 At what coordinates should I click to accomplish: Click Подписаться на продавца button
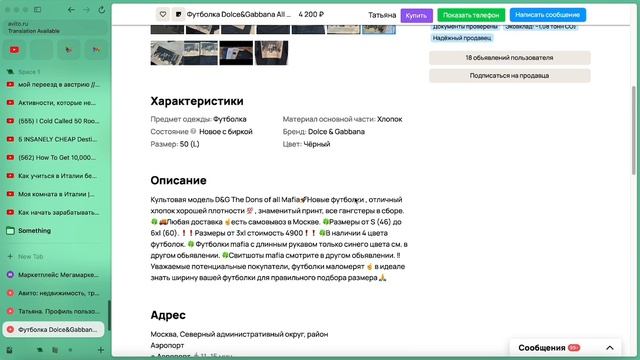(509, 76)
